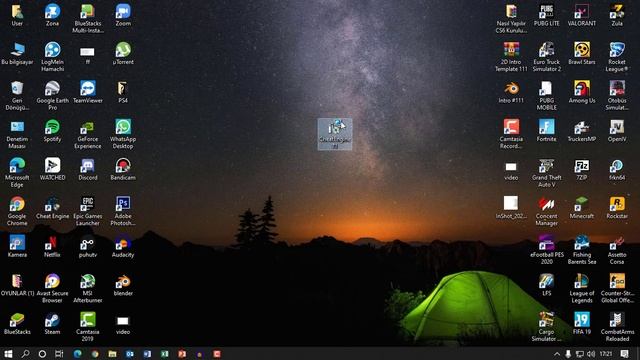Select the TruckersMP shortcut

582,131
